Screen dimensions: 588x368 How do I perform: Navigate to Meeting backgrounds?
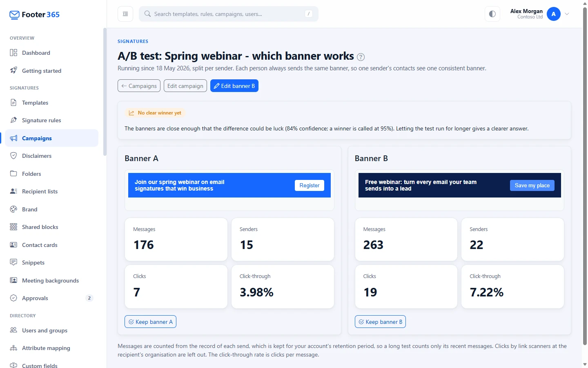pos(51,280)
